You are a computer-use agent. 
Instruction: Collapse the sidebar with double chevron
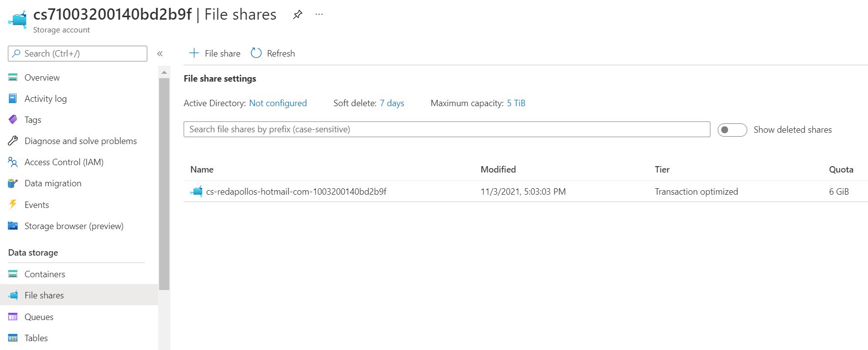point(160,54)
